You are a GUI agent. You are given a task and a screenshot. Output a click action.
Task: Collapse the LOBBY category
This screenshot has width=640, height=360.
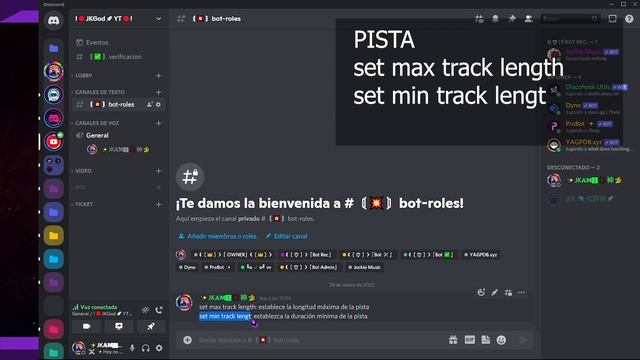(x=82, y=76)
